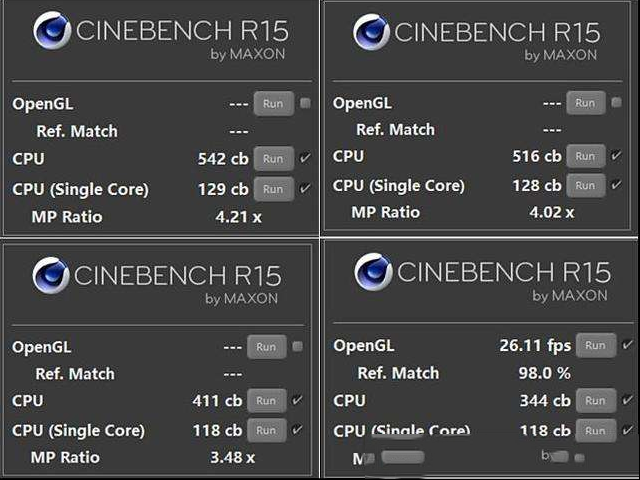Toggle Single Core checkbox in 411 cb panel

(x=298, y=429)
